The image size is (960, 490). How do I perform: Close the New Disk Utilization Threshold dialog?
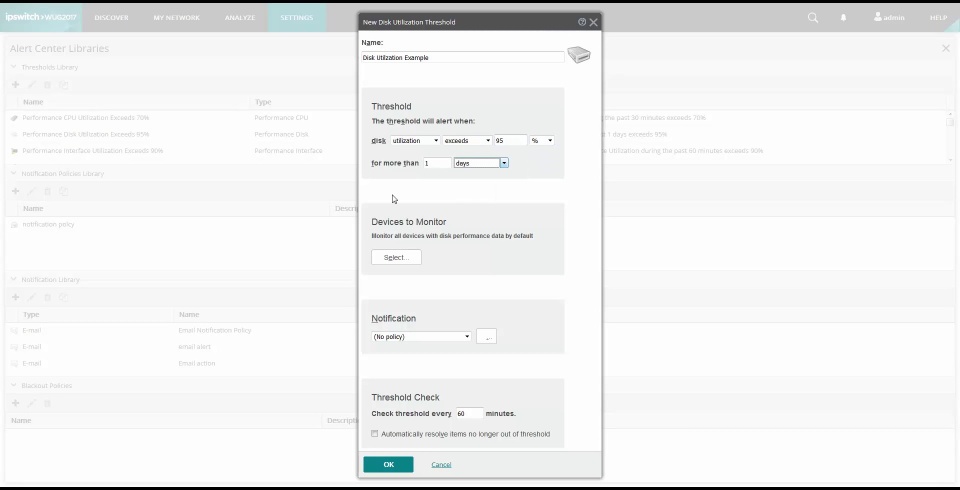pyautogui.click(x=593, y=22)
